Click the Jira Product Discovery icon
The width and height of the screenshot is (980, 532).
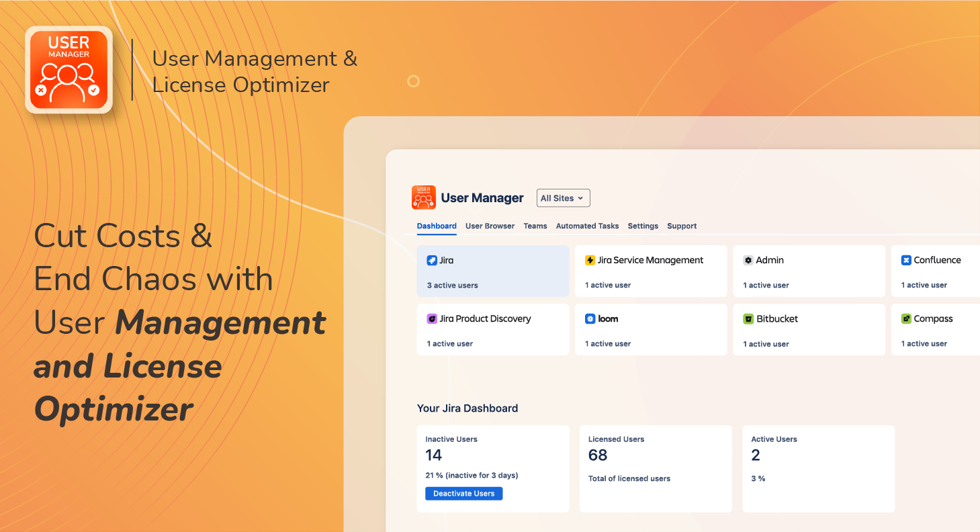click(x=432, y=319)
